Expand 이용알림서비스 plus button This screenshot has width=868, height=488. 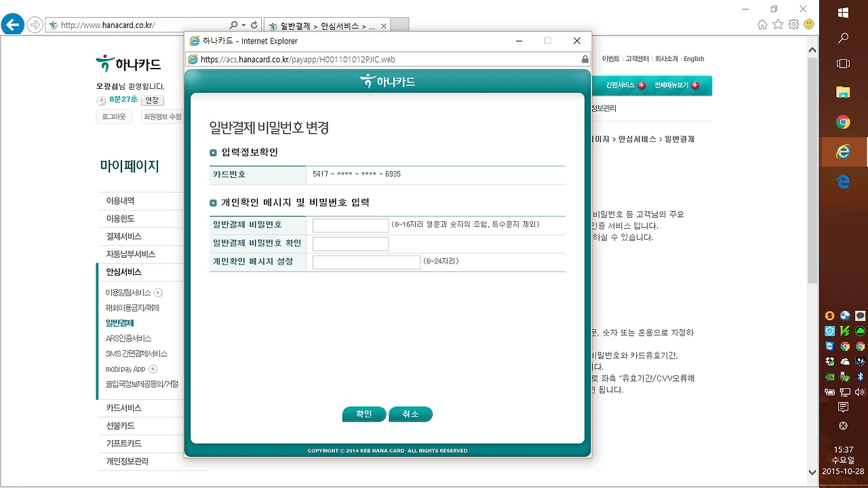tap(158, 293)
